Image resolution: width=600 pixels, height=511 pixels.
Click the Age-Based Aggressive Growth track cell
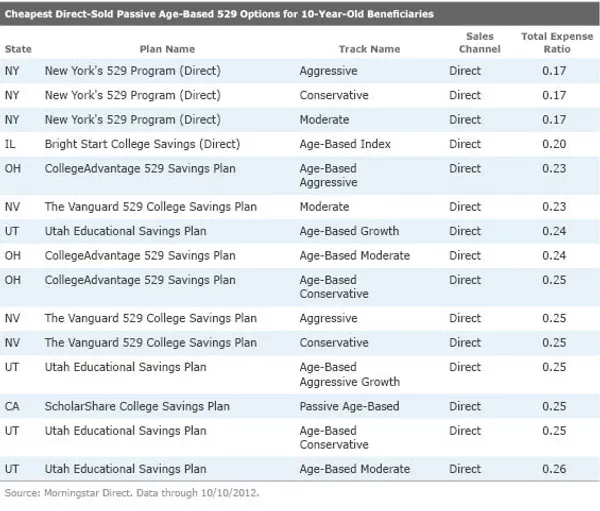[x=349, y=374]
